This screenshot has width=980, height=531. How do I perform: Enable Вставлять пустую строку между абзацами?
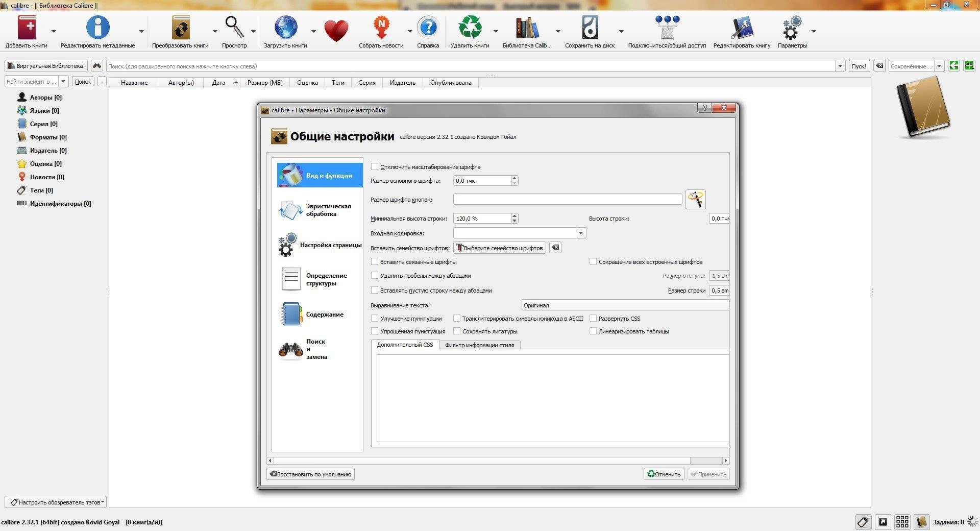[375, 291]
